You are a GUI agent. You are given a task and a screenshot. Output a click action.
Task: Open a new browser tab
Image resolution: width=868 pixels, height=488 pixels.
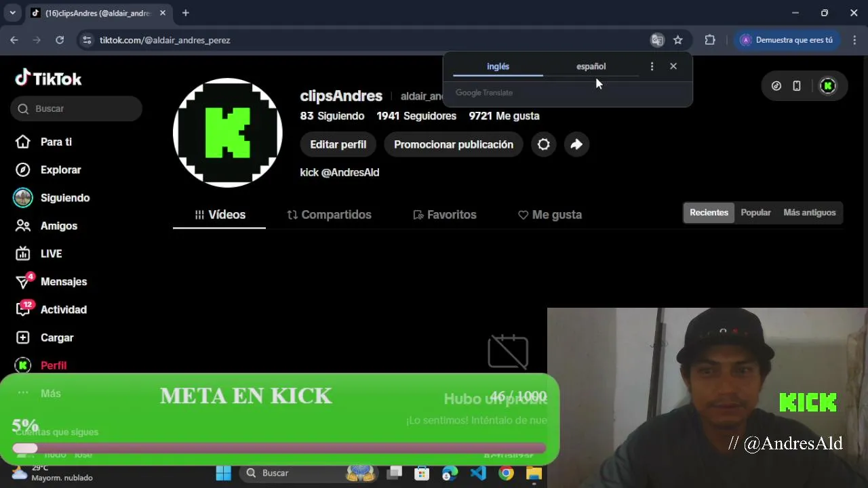[185, 13]
